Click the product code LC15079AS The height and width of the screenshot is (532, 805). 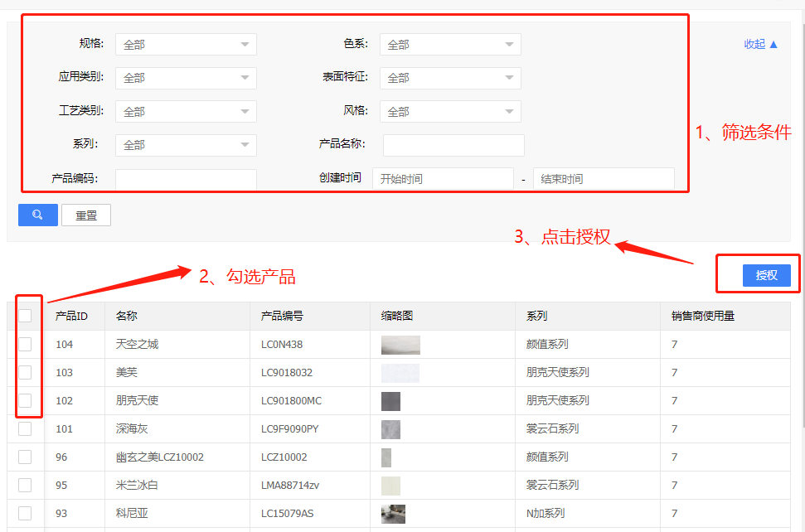287,514
